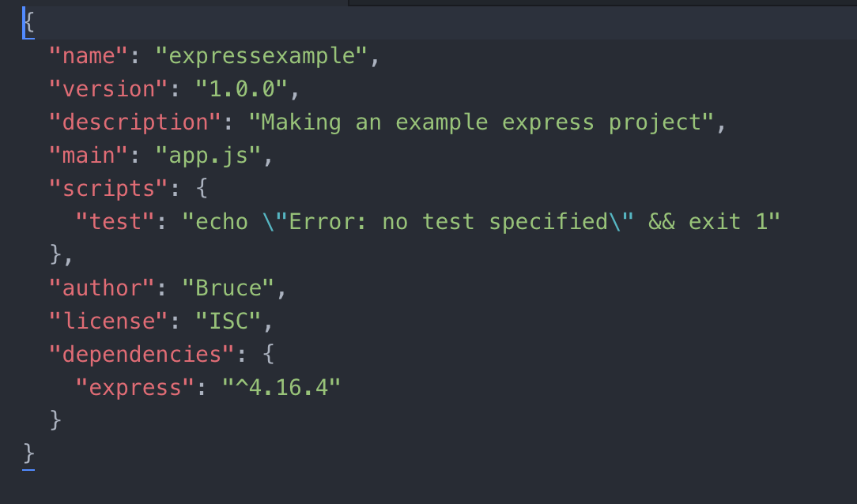Click the "test" key
857x504 pixels.
(115, 222)
